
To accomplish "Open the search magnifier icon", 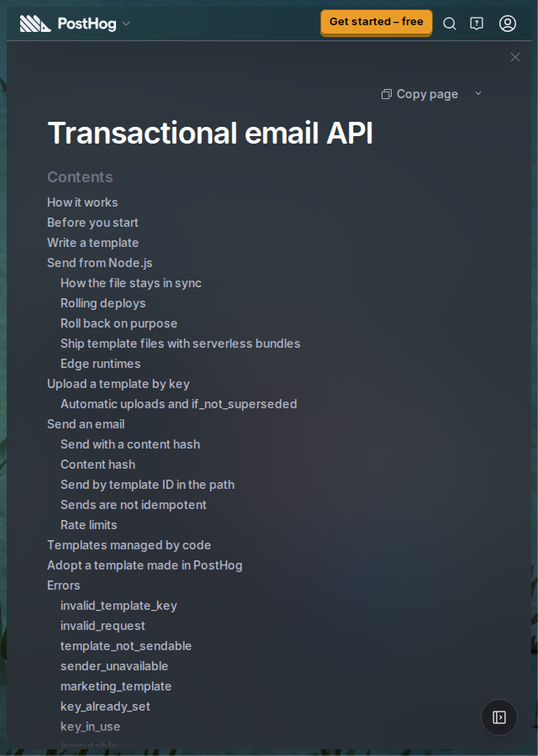I will [449, 24].
